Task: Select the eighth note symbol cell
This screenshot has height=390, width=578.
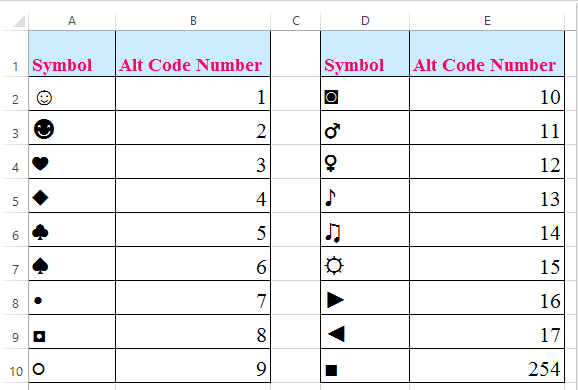Action: click(x=365, y=195)
